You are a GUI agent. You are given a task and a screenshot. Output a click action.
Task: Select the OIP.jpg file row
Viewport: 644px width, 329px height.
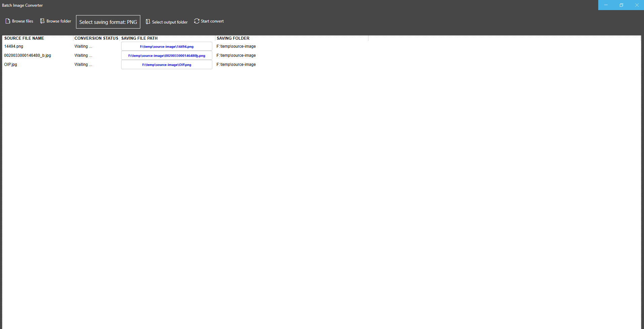(x=10, y=64)
